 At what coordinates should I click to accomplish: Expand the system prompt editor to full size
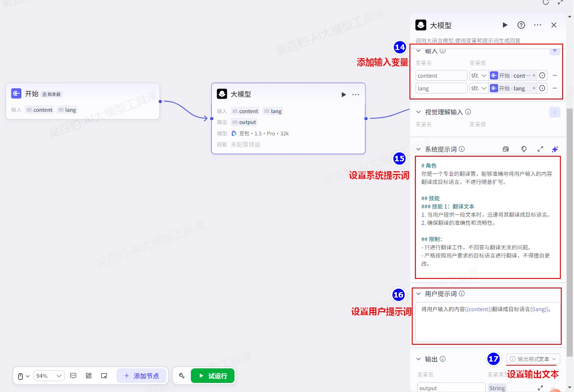(540, 149)
